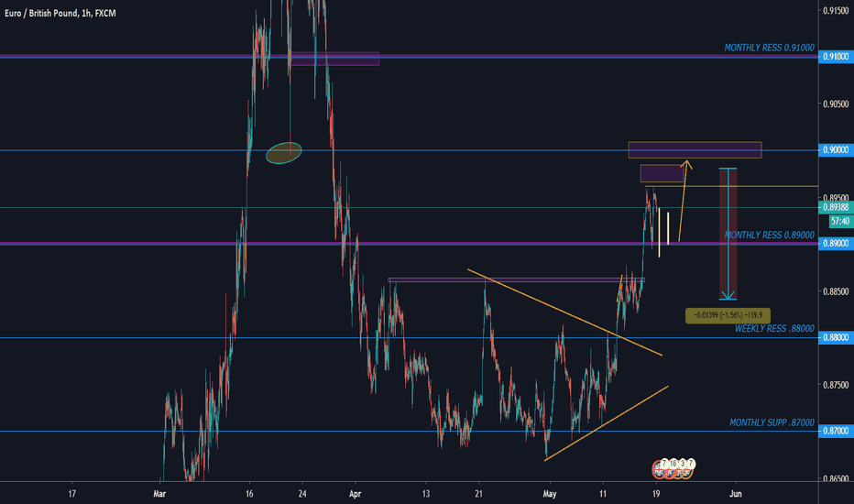Click the Mar date on time axis
Viewport: 854px width, 504px height.
pyautogui.click(x=159, y=494)
